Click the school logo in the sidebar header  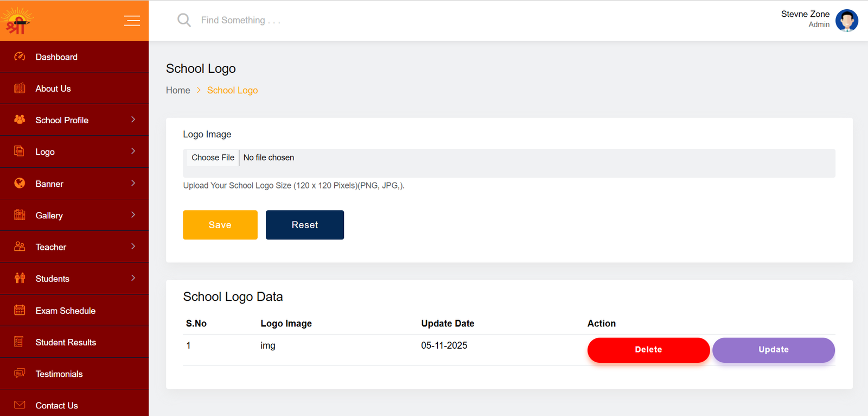[x=17, y=21]
